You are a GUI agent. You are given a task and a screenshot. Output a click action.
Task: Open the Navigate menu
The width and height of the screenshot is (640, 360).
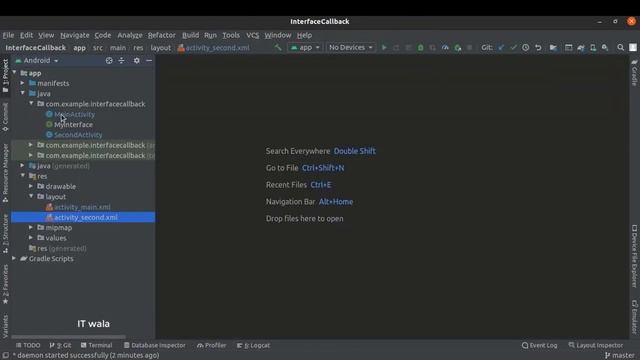coord(75,35)
